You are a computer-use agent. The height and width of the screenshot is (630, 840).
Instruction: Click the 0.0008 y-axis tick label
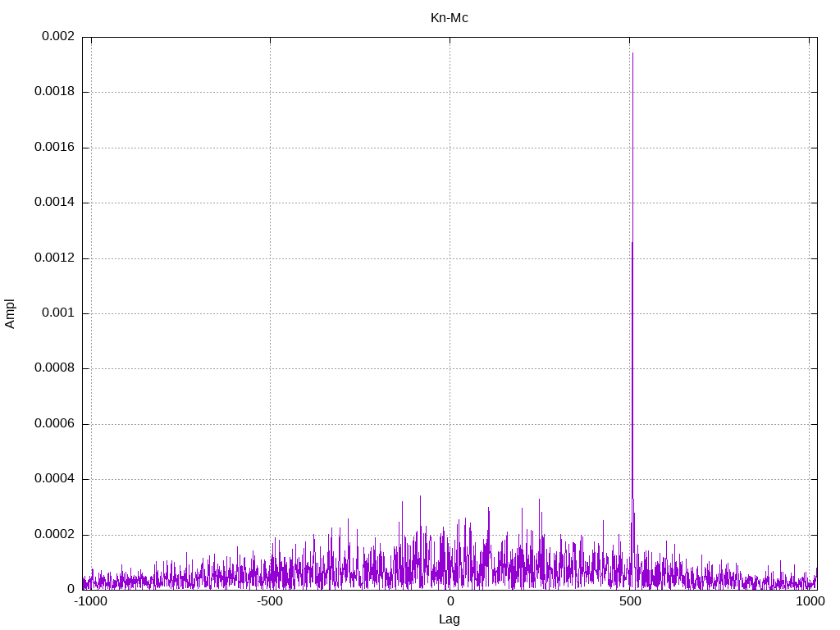[x=54, y=368]
